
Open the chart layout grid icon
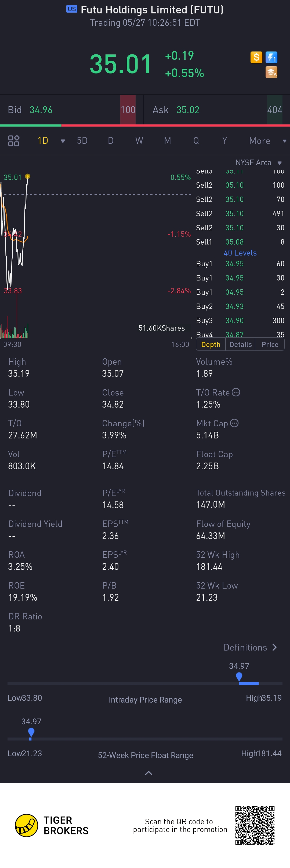pos(14,141)
